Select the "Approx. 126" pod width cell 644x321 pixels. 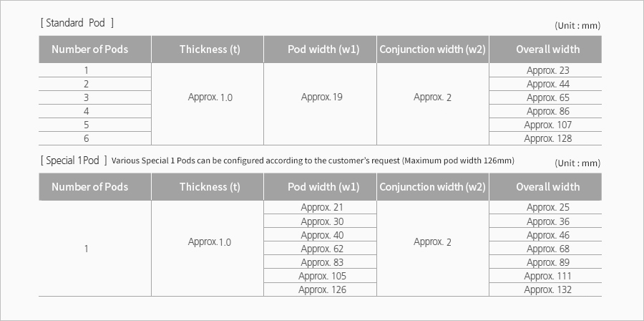coord(322,289)
